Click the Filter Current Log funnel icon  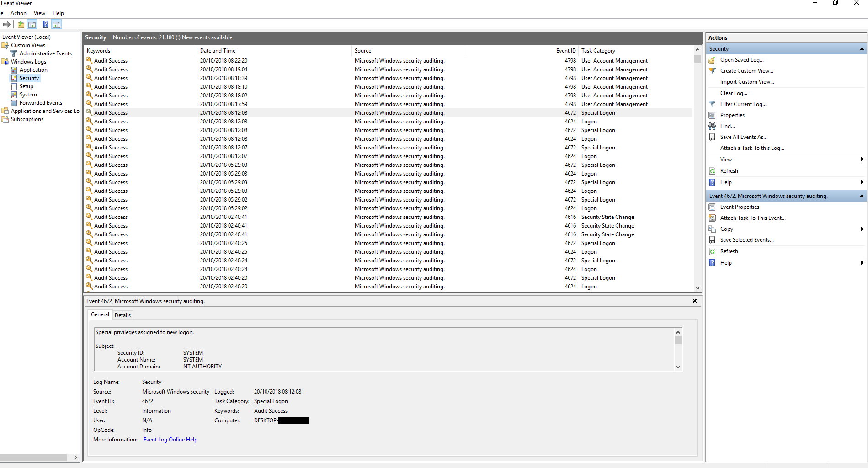[712, 105]
